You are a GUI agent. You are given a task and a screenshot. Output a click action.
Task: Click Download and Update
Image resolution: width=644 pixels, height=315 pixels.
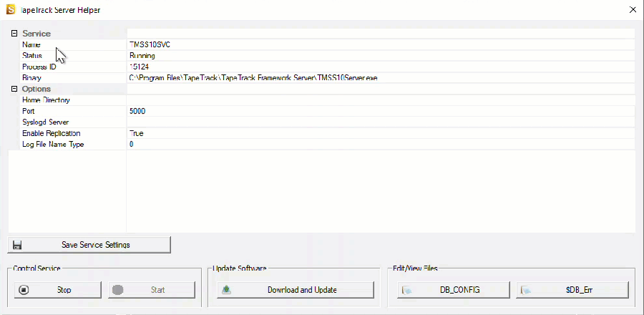296,290
